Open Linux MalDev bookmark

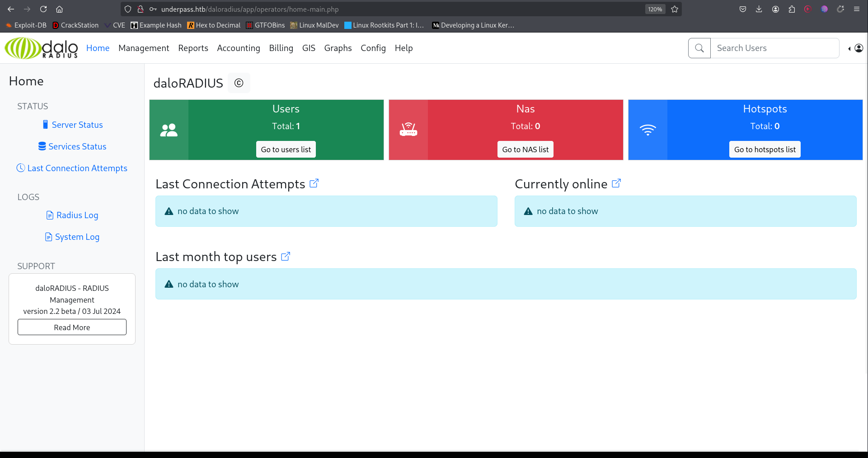coord(314,25)
